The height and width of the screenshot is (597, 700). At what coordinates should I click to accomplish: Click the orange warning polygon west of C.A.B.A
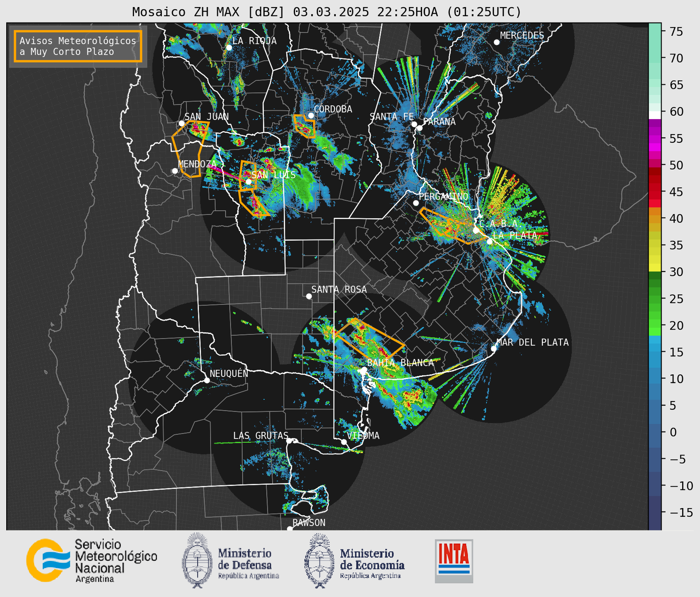[452, 225]
